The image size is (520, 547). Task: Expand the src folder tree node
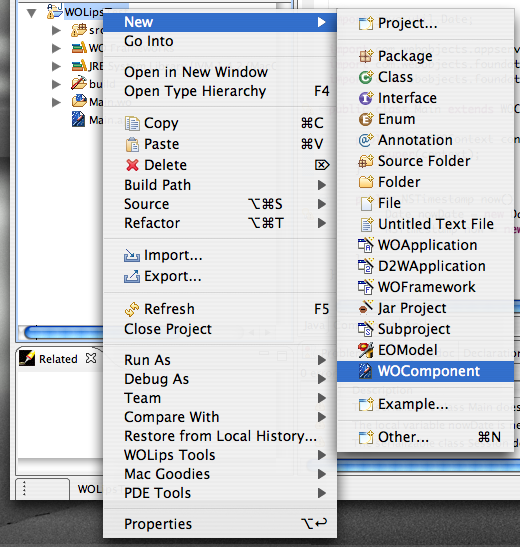pos(56,30)
